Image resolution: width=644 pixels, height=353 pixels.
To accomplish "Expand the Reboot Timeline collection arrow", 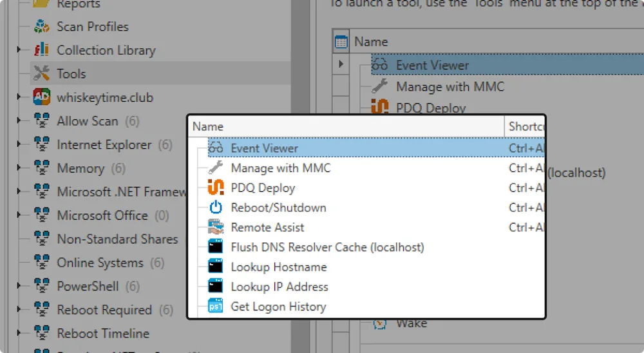I will click(19, 333).
